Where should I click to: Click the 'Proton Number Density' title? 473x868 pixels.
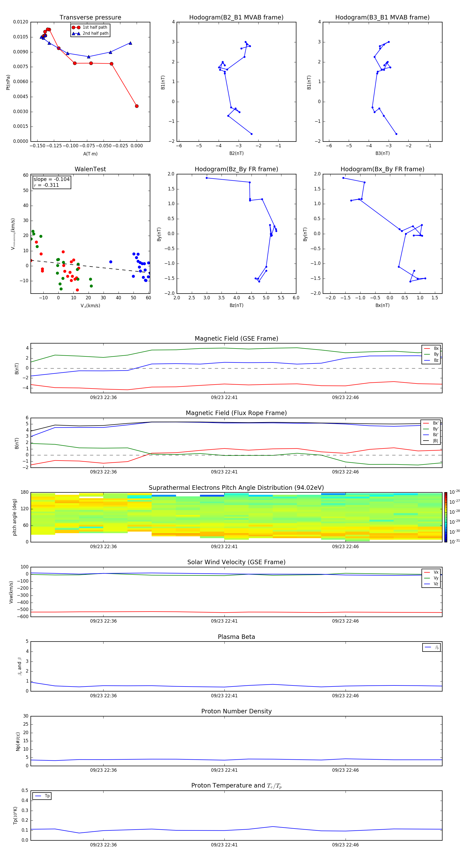[x=236, y=711]
